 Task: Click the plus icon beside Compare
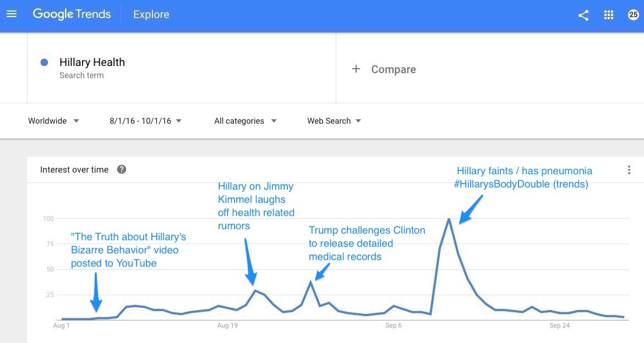356,69
